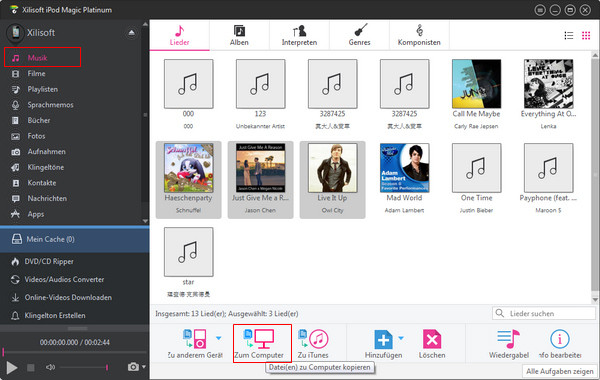The width and height of the screenshot is (600, 380).
Task: Start playback with the play button
Action: (x=11, y=367)
